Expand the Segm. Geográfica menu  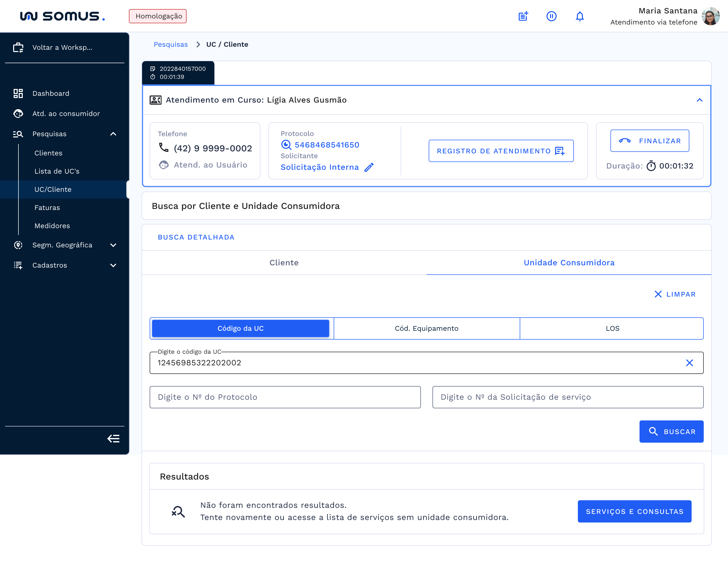[x=113, y=245]
